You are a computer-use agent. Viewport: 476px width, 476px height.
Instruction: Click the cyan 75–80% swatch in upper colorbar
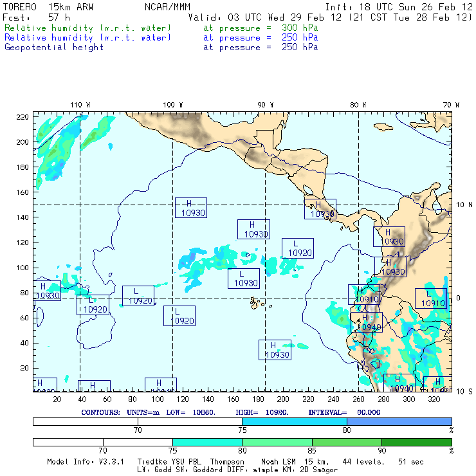pos(295,421)
